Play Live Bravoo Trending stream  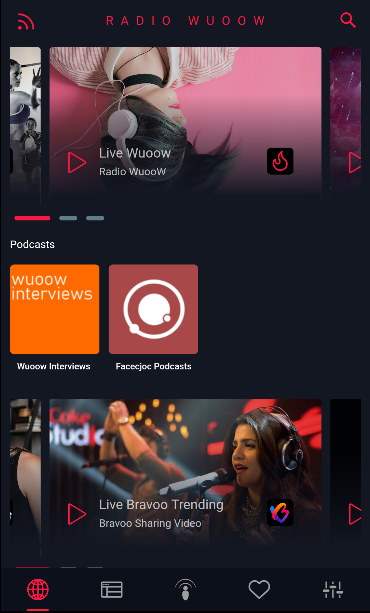77,514
